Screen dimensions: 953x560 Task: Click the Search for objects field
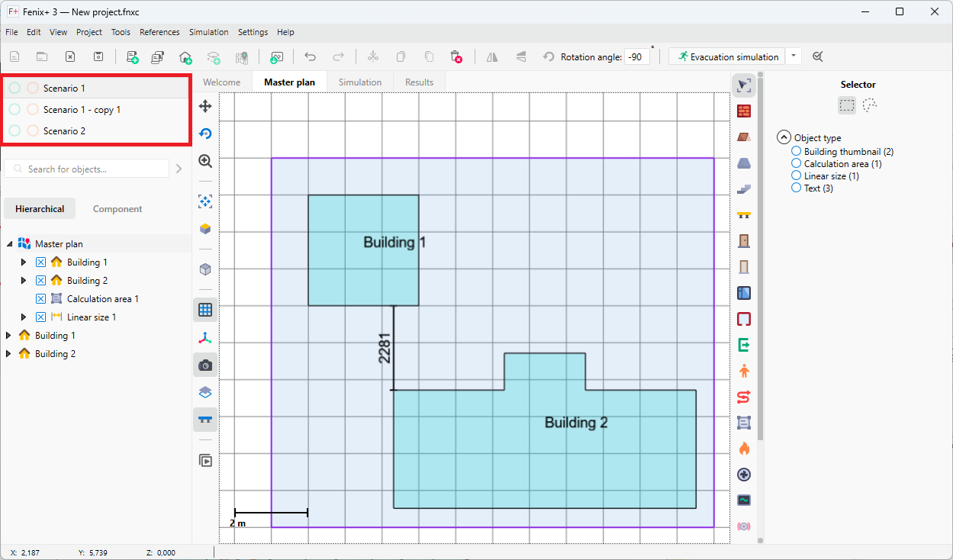[92, 169]
